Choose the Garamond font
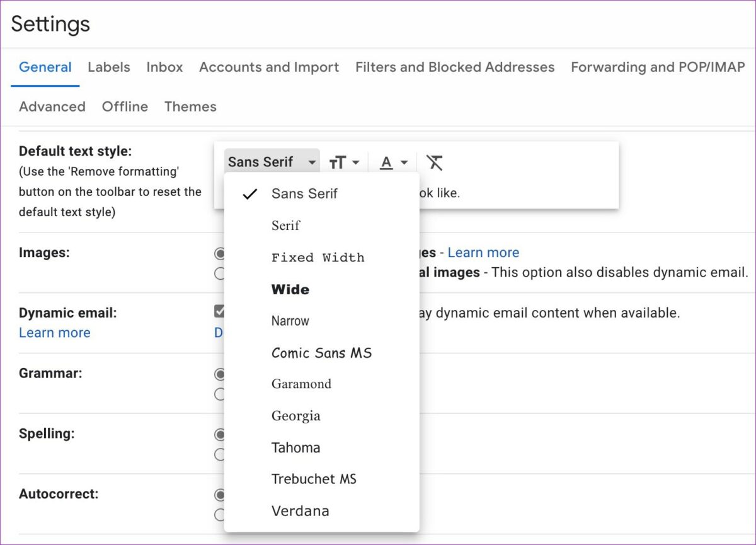Image resolution: width=756 pixels, height=545 pixels. 301,384
